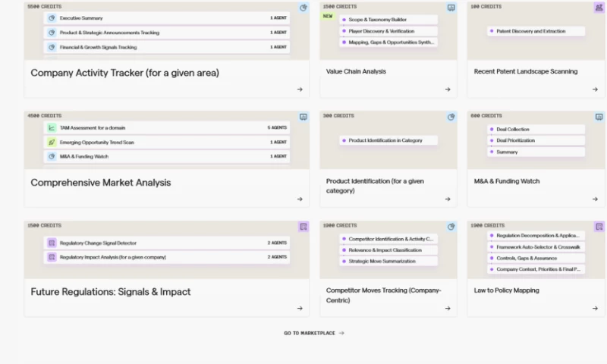
Task: Click the purple icon on Recent Patent Landscape Scanning card
Action: click(599, 8)
